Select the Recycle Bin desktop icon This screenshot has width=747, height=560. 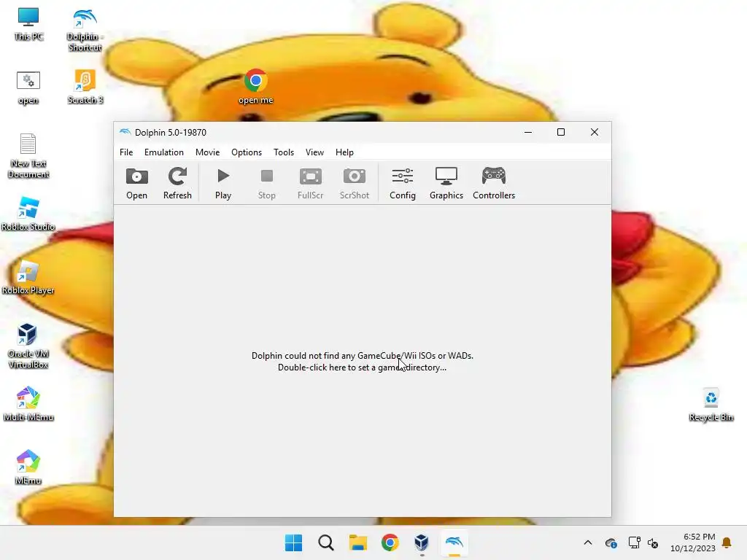(x=711, y=404)
